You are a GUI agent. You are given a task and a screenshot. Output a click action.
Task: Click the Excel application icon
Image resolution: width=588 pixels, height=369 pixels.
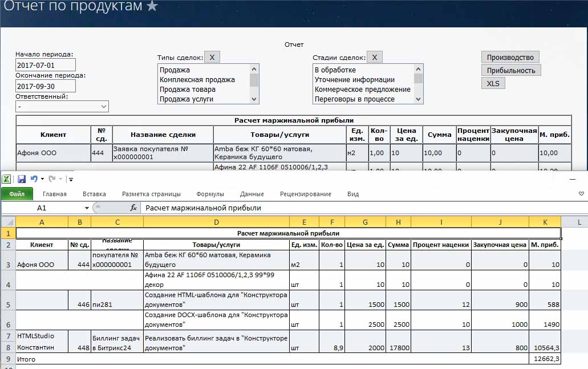[6, 179]
